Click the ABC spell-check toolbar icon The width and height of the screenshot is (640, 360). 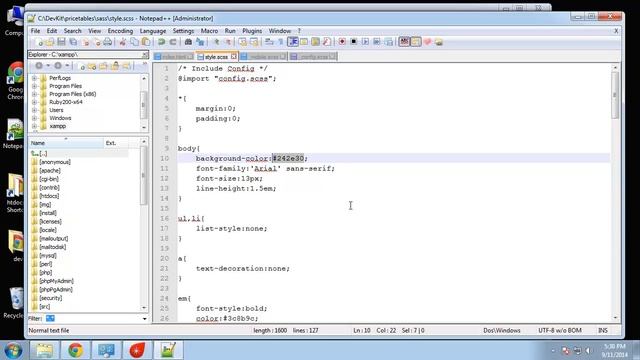click(404, 42)
